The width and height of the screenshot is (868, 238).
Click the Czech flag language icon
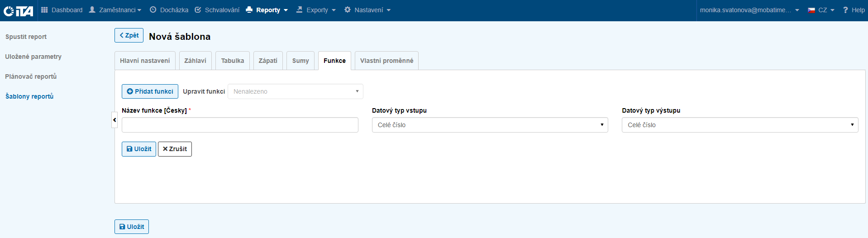811,10
